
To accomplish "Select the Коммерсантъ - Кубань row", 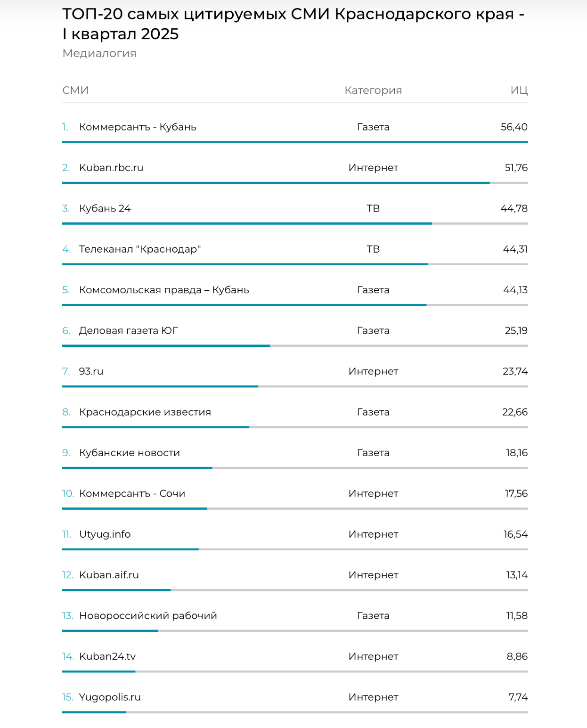I will click(x=295, y=127).
